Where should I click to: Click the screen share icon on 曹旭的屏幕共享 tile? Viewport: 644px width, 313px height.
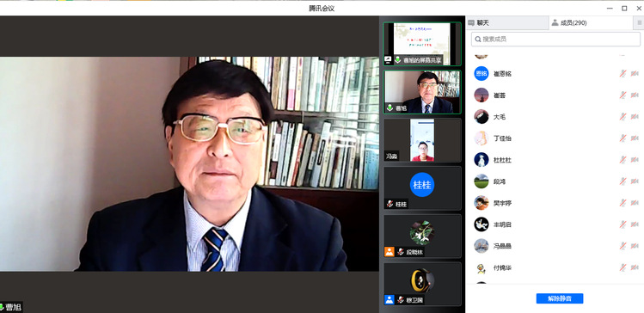tap(388, 60)
